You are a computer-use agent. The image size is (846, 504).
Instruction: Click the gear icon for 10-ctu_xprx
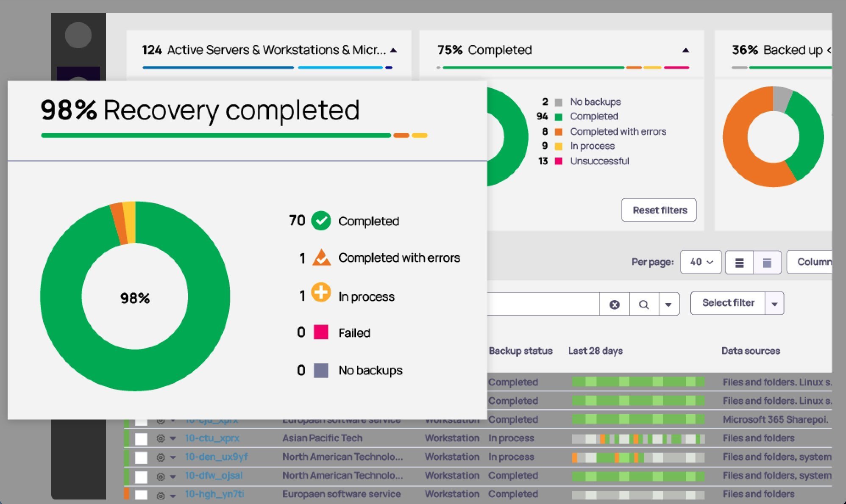pos(161,438)
